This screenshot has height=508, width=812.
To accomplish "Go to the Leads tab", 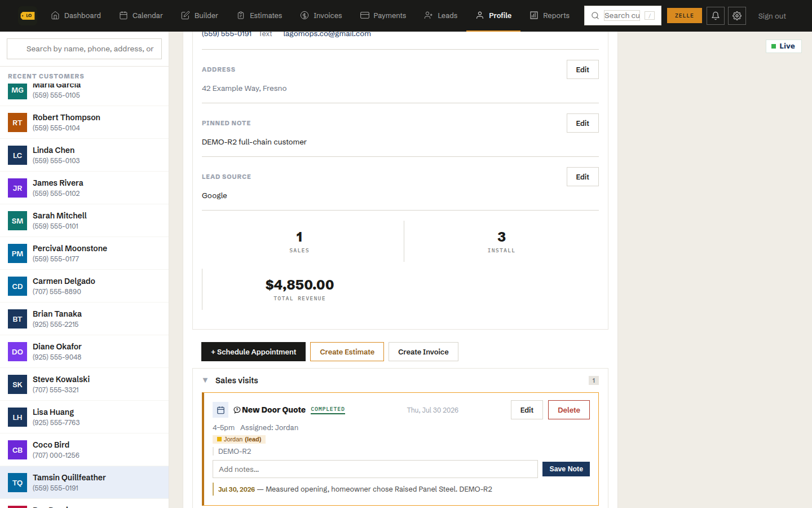I will coord(441,16).
